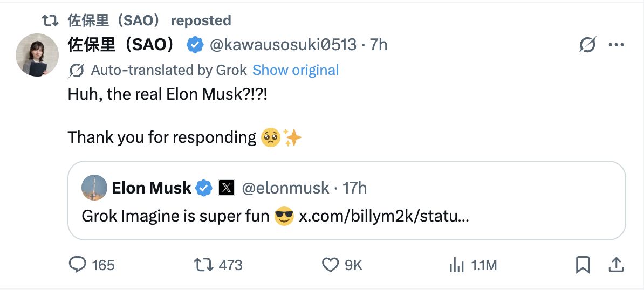Like the post with heart icon
The image size is (644, 290).
(x=330, y=265)
